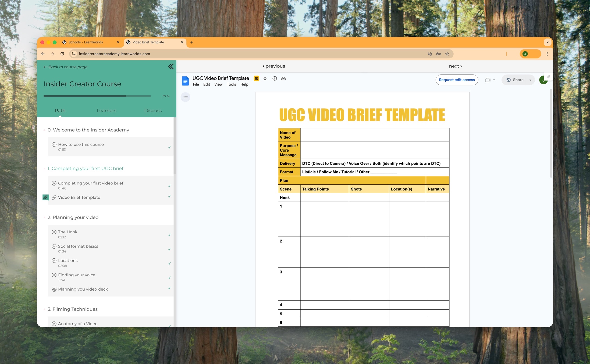Bookmark this page with the star icon
The image size is (590, 364).
tap(447, 54)
